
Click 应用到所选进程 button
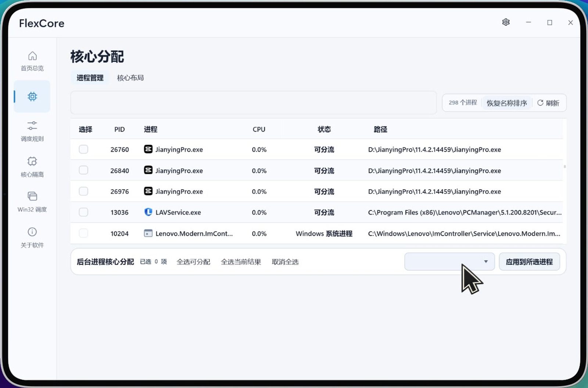point(529,262)
